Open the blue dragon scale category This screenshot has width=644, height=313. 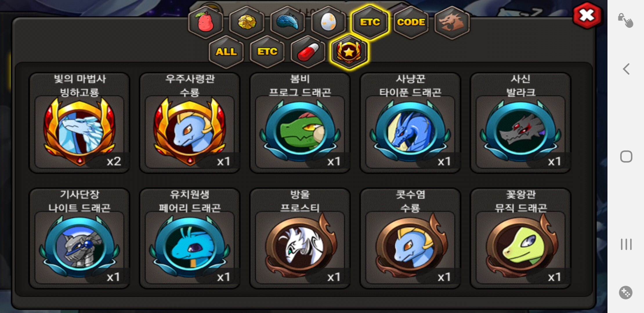(288, 22)
